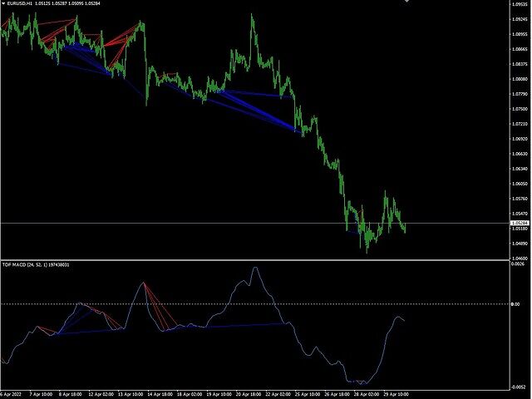Click the 1.06920 price axis label
532x399 pixels.
(x=520, y=139)
